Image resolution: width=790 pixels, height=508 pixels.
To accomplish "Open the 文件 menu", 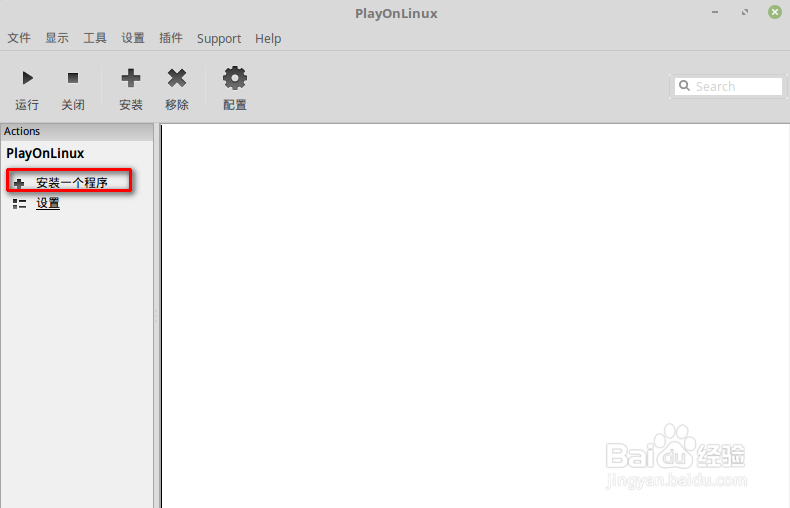I will pyautogui.click(x=19, y=38).
